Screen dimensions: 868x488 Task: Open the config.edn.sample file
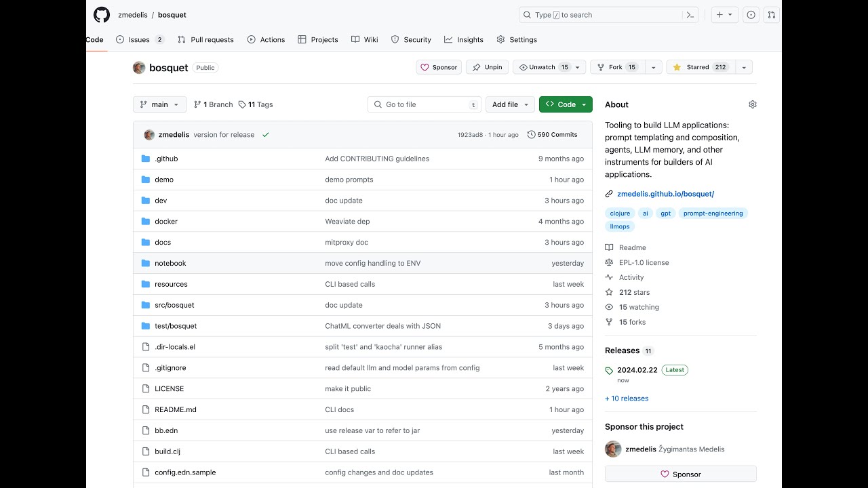pyautogui.click(x=185, y=472)
